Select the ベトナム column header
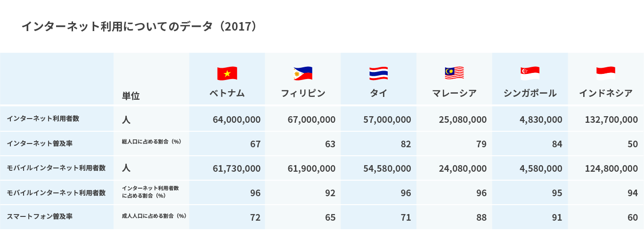This screenshot has height=239, width=644. (x=227, y=93)
